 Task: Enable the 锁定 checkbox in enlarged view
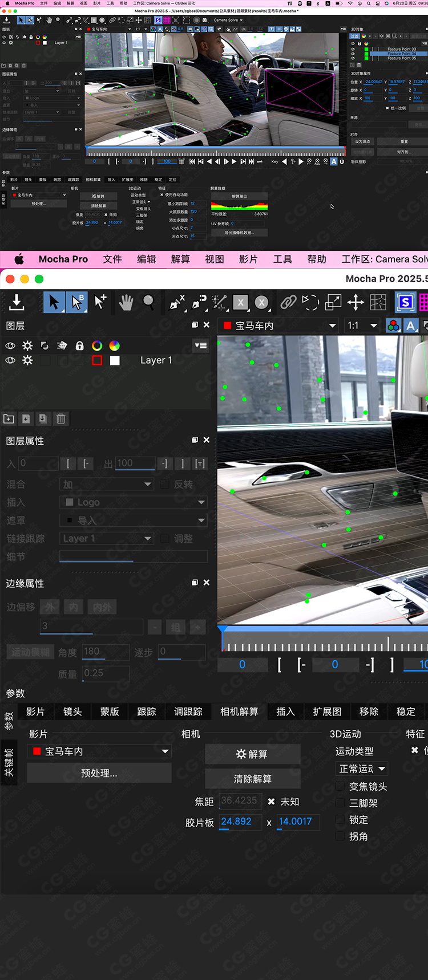(x=341, y=820)
